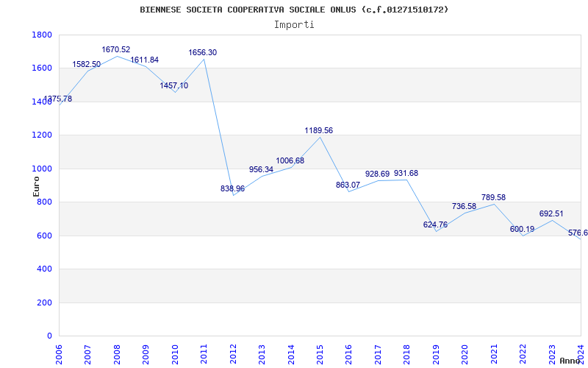Screen dimensions: 588x368
Task: Select the 600.19 data label
Action: [522, 229]
